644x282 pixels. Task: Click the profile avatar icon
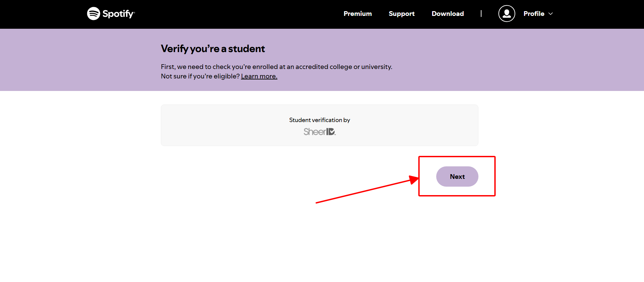pyautogui.click(x=506, y=14)
